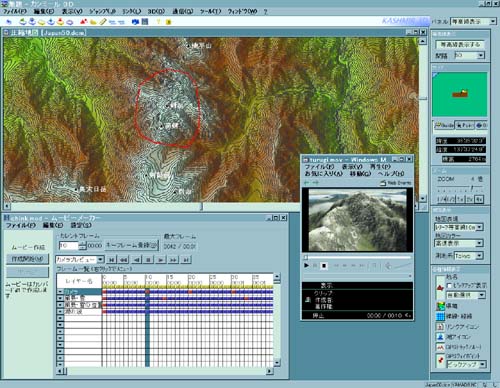Fast forward frames in Movie Maker

[x=173, y=259]
